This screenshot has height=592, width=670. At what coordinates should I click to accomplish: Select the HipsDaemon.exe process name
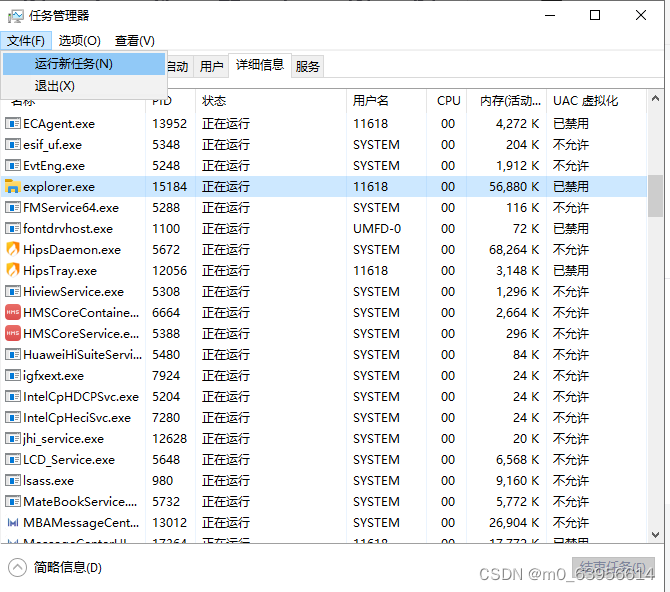tap(72, 250)
